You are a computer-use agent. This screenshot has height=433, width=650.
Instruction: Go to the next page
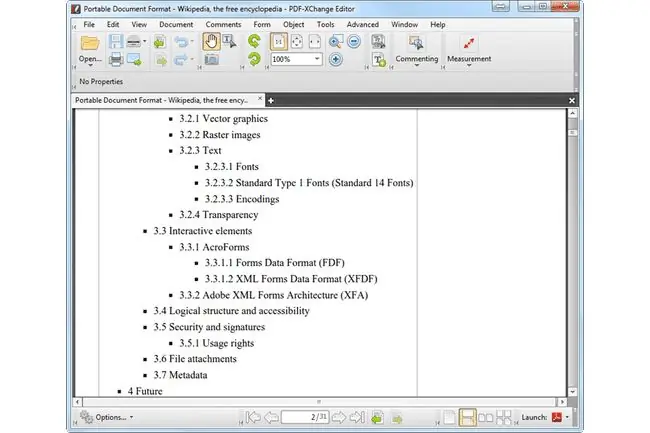(339, 417)
